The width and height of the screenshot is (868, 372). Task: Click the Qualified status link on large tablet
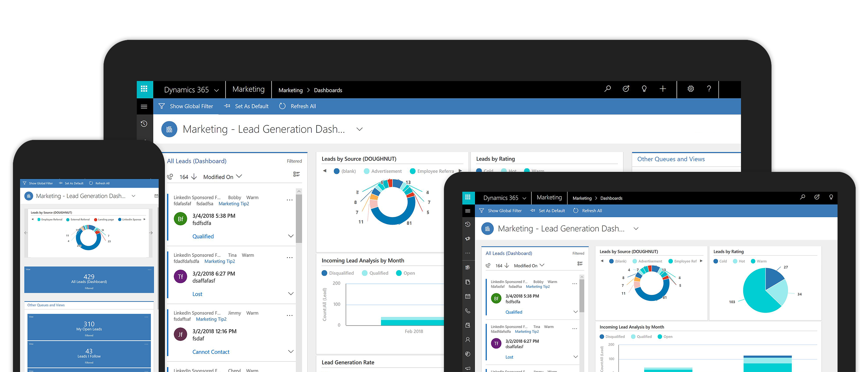pyautogui.click(x=203, y=236)
